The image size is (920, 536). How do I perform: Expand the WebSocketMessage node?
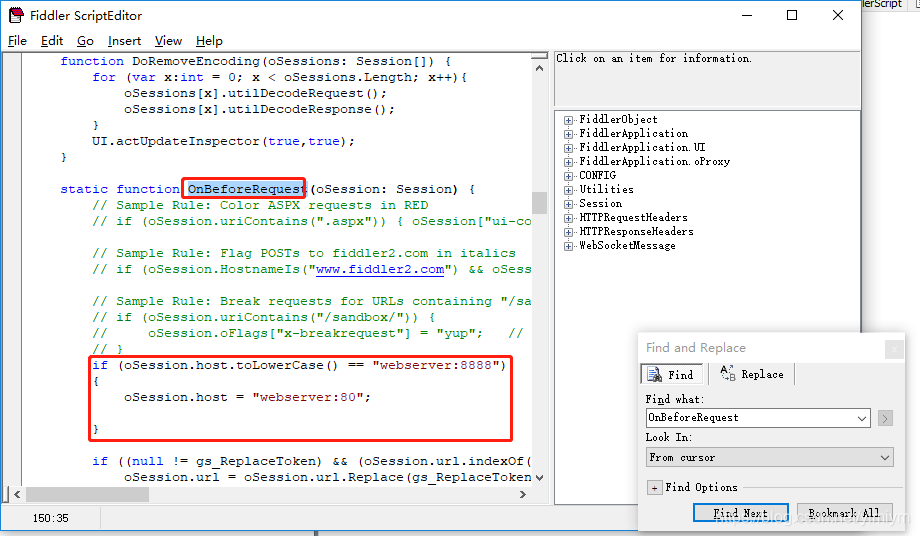[x=568, y=247]
